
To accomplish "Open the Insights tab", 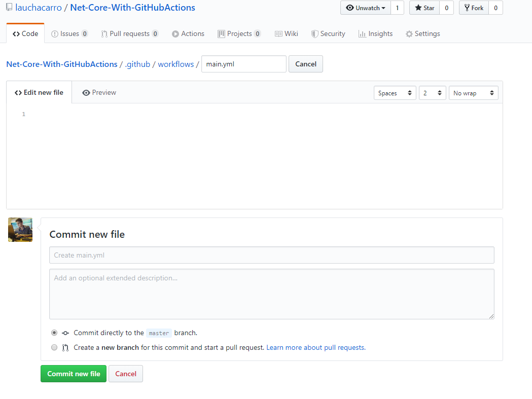I will (x=376, y=33).
